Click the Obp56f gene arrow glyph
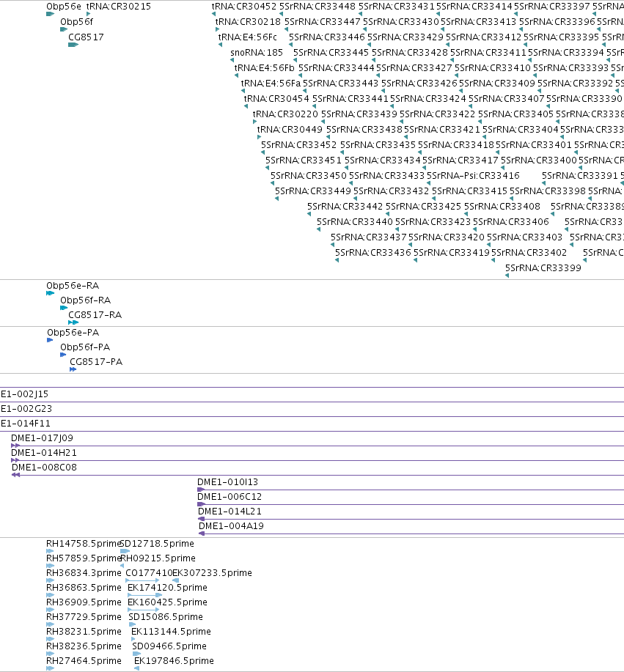The width and height of the screenshot is (624, 672). pyautogui.click(x=64, y=29)
